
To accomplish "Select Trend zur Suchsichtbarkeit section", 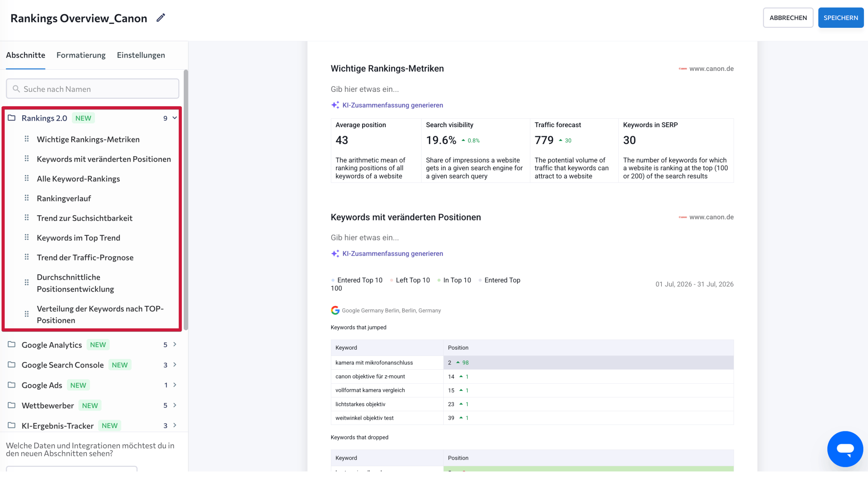I will 84,218.
